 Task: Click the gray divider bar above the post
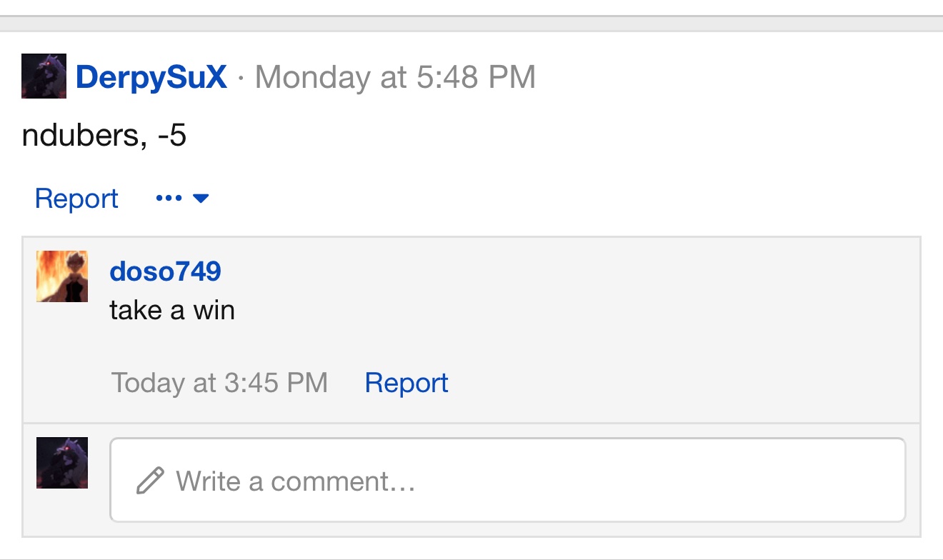tap(471, 24)
